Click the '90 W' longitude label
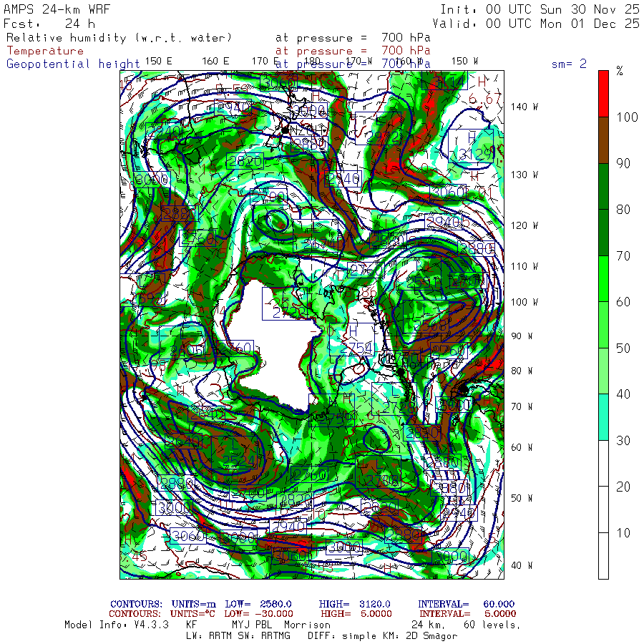 point(522,336)
